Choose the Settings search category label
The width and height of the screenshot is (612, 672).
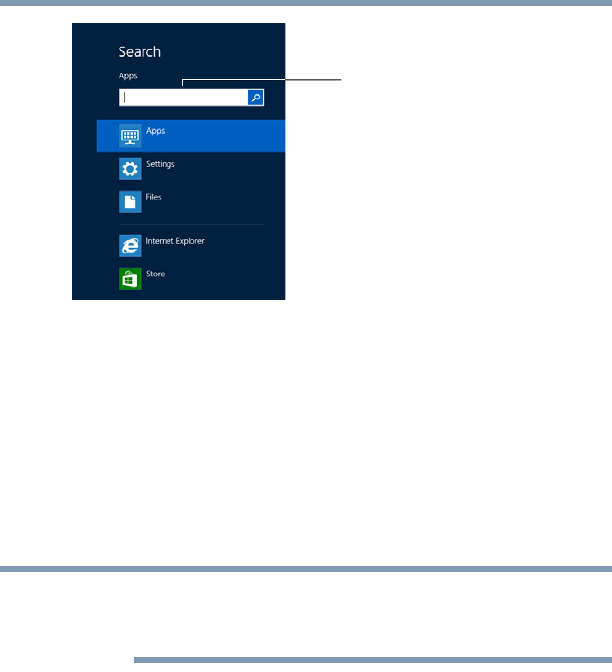point(160,164)
